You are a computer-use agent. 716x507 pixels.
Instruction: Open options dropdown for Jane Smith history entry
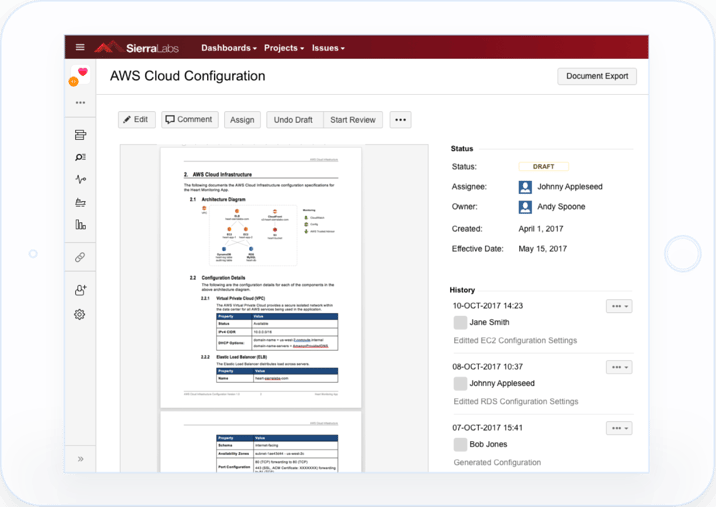click(x=619, y=307)
